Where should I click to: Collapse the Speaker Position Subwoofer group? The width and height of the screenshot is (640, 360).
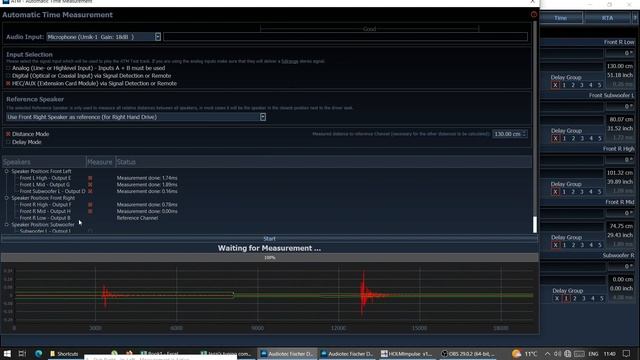point(7,224)
